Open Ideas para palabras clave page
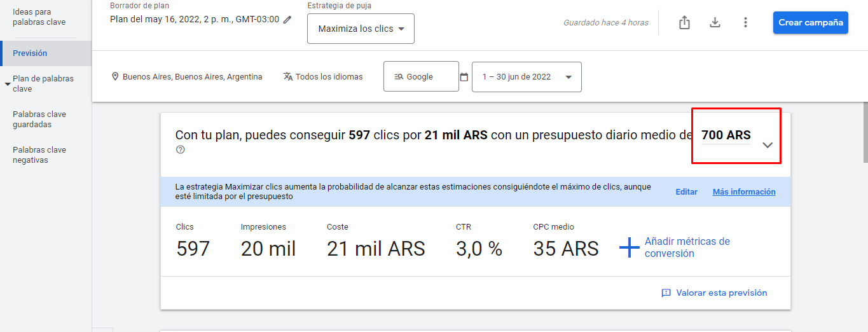 click(x=39, y=17)
